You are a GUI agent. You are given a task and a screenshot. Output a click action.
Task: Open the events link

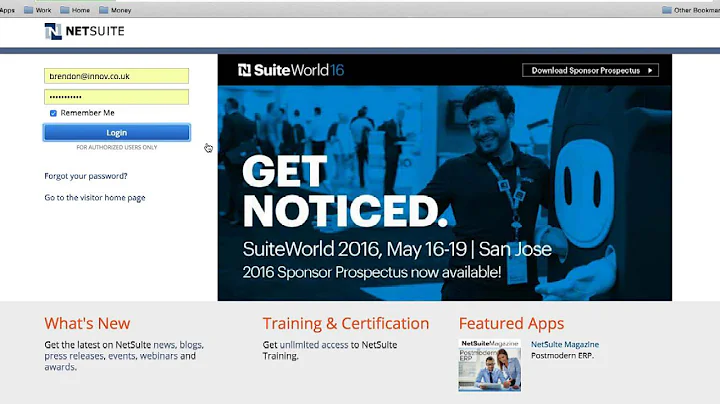click(122, 356)
